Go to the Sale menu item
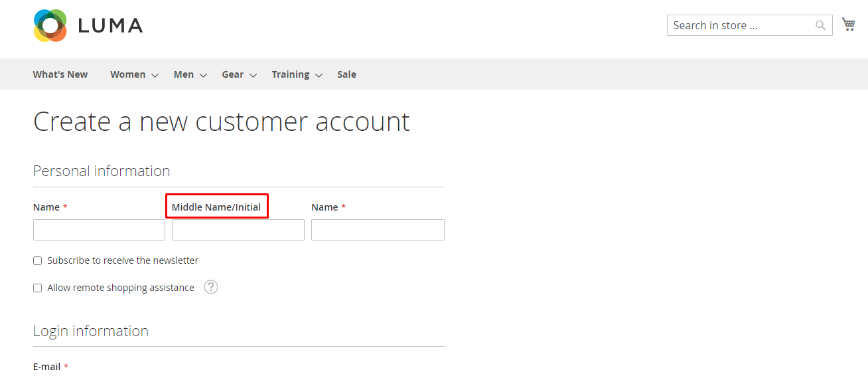The image size is (868, 376). (x=346, y=74)
